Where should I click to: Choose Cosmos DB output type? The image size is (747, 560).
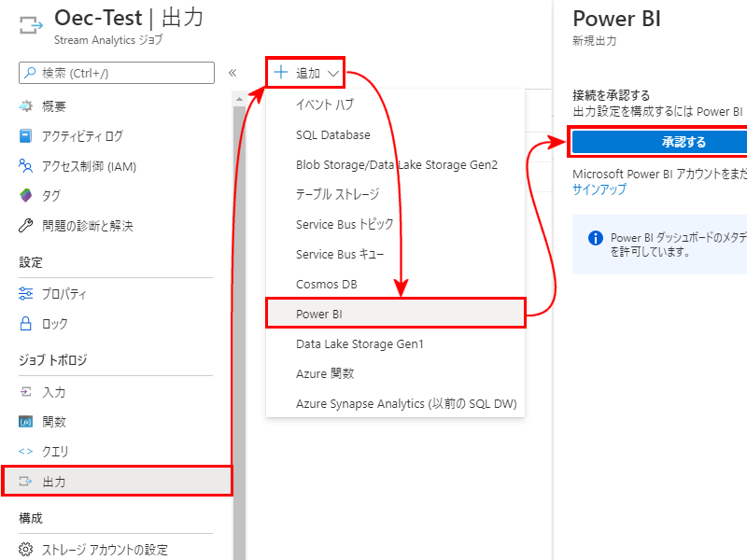pyautogui.click(x=326, y=284)
